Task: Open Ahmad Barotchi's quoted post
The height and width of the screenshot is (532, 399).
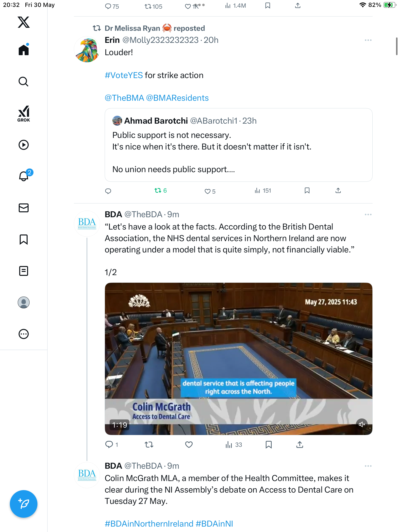Action: (x=238, y=145)
